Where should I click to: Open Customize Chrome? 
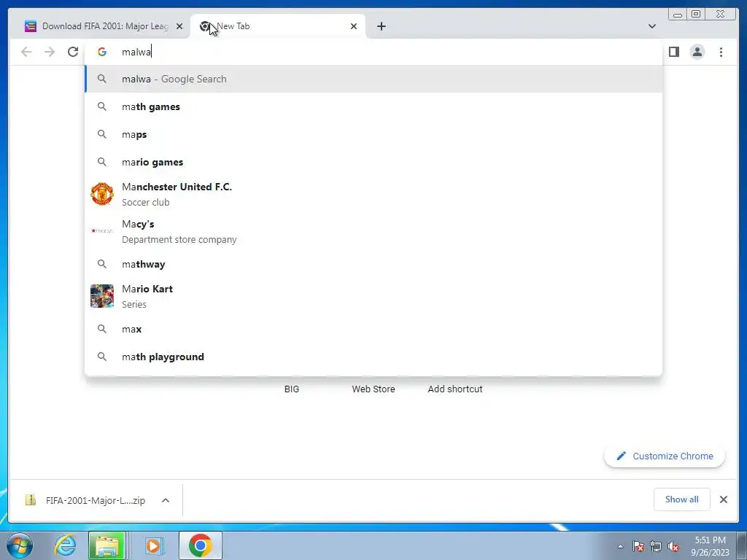click(x=665, y=456)
